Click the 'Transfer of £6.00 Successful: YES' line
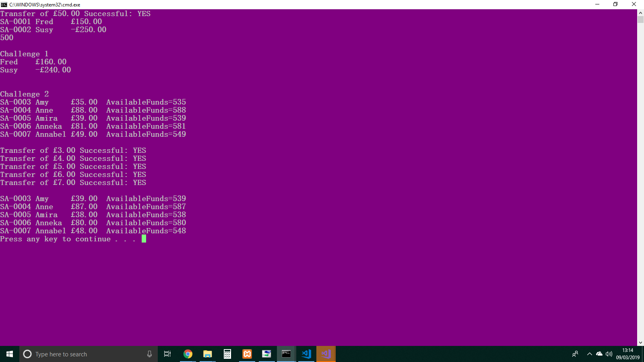Screen dimensions: 644x362 click(73, 175)
